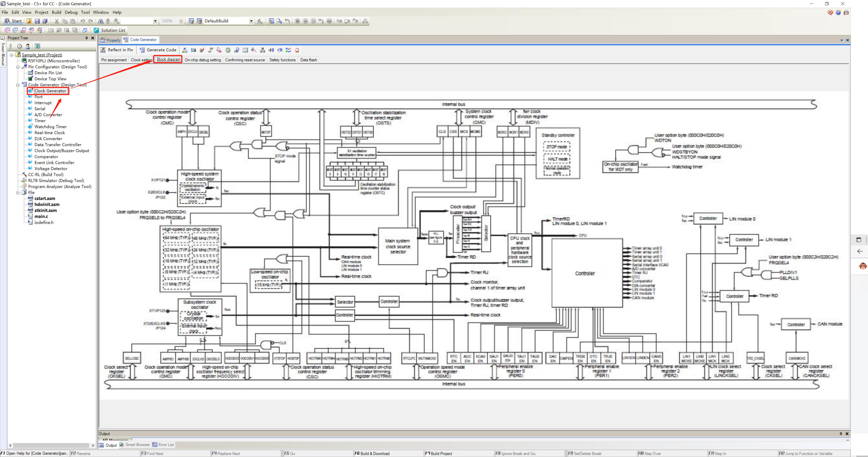Click the Comparator waveform icon in toolbar

point(280,50)
